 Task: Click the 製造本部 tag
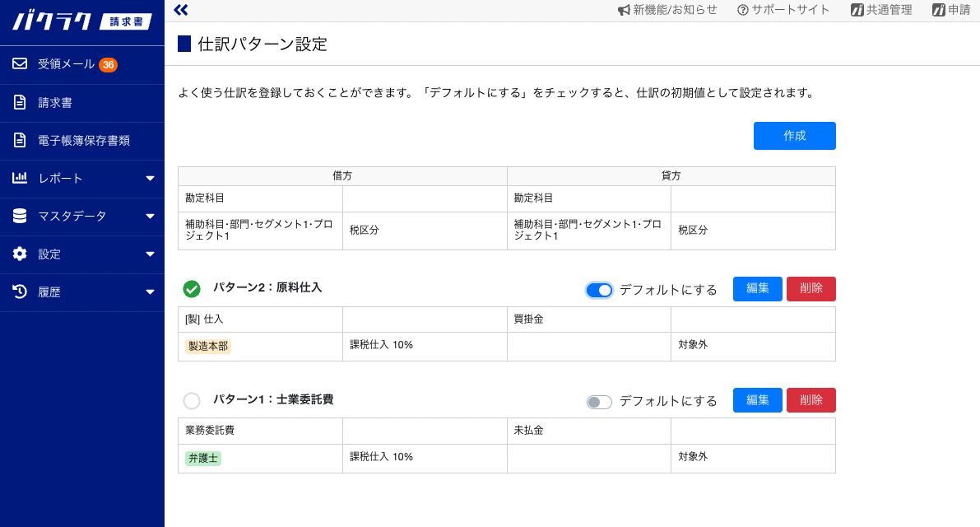(208, 347)
